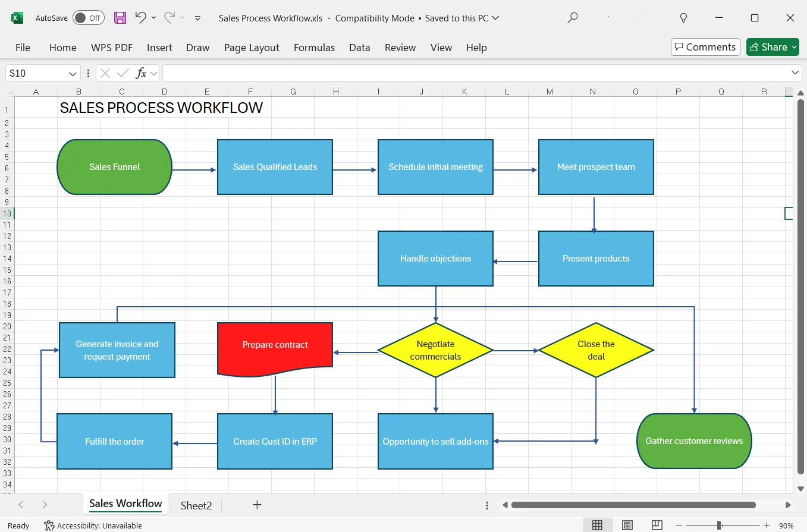Switch to Page Layout view icon
Viewport: 807px width, 532px height.
[627, 525]
